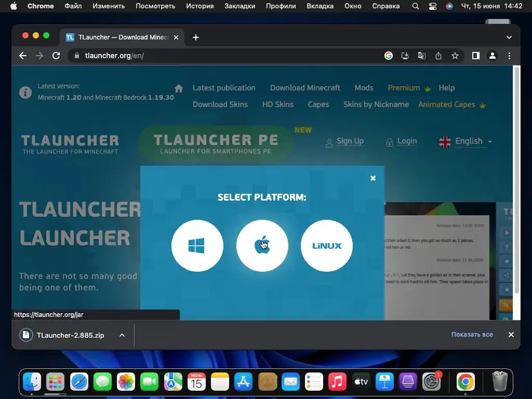532x399 pixels.
Task: Open the Capes link
Action: 318,104
